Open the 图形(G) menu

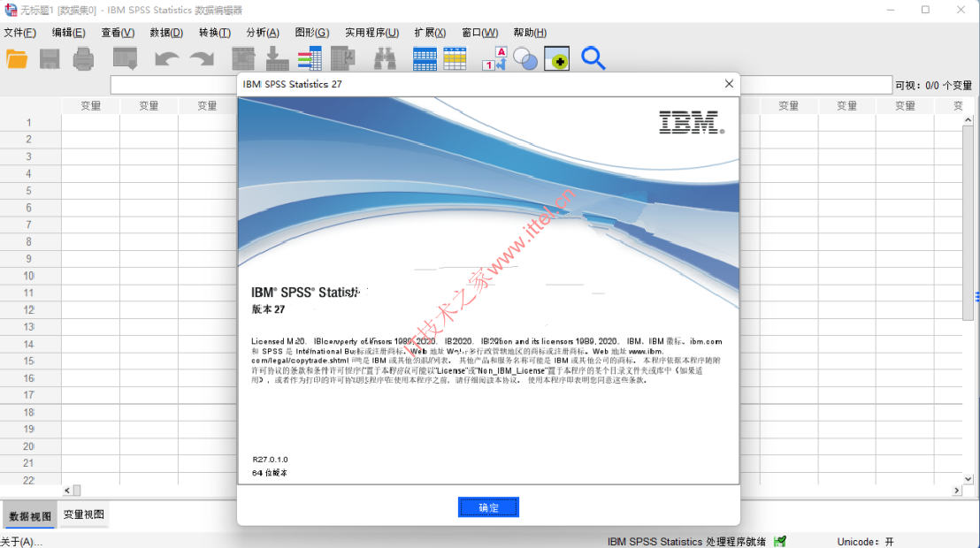pos(312,33)
